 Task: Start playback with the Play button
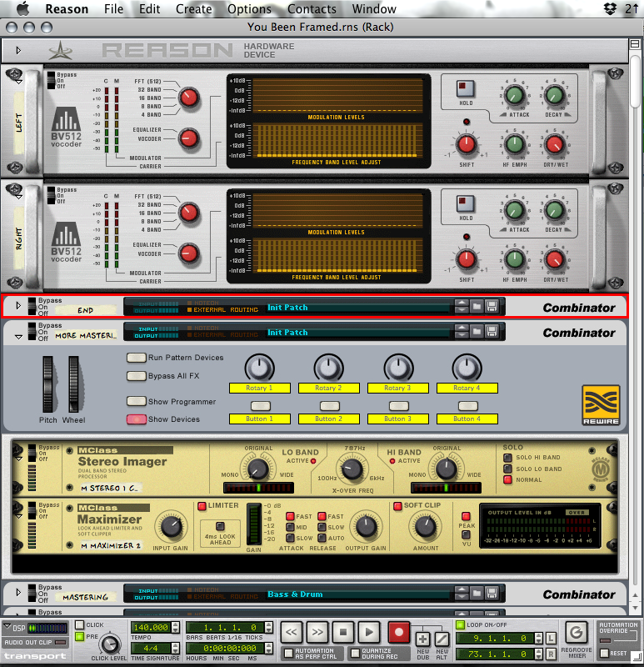click(x=369, y=632)
